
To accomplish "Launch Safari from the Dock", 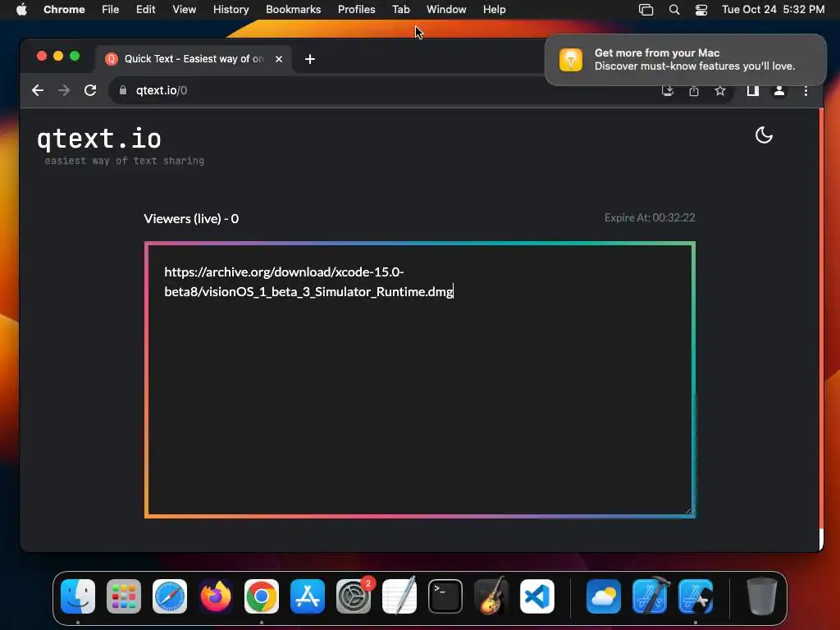I will [170, 596].
